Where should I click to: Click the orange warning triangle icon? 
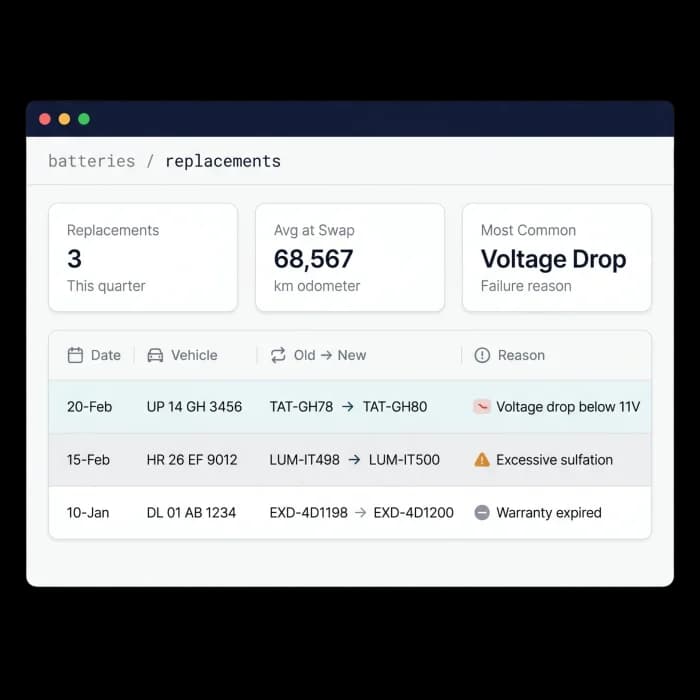[x=482, y=459]
